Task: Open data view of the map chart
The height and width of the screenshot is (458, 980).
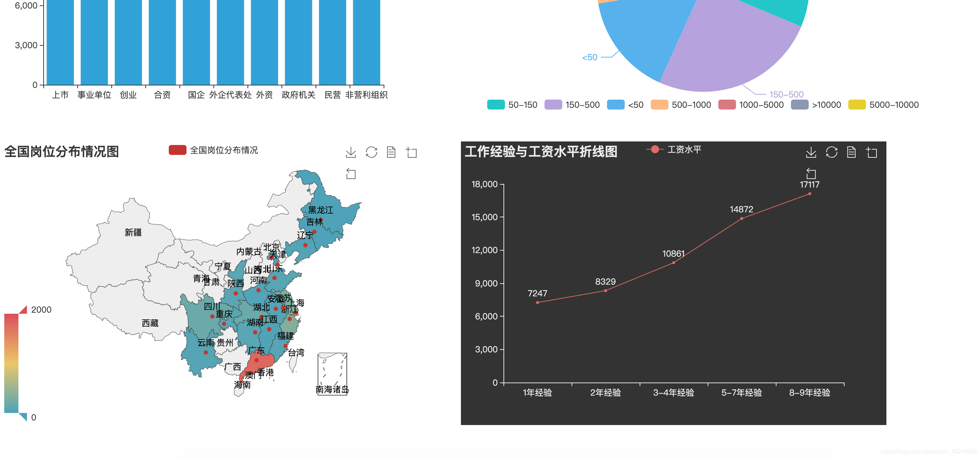Action: point(391,152)
